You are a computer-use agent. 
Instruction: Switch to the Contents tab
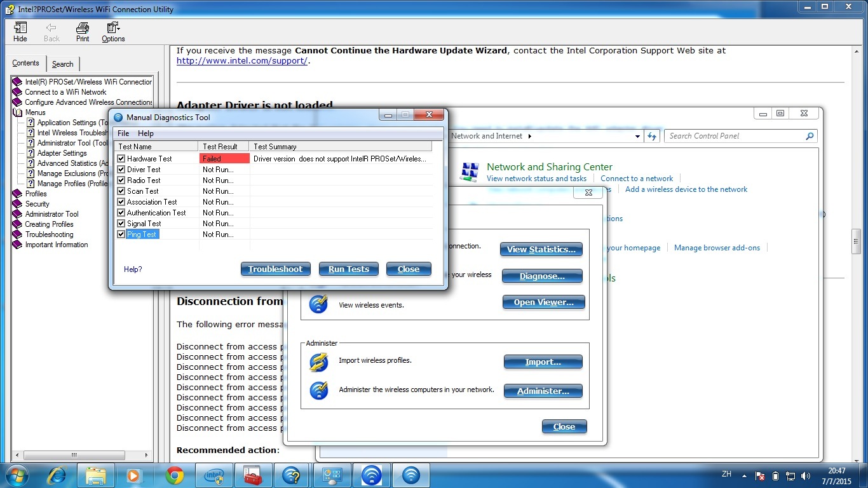[x=26, y=63]
